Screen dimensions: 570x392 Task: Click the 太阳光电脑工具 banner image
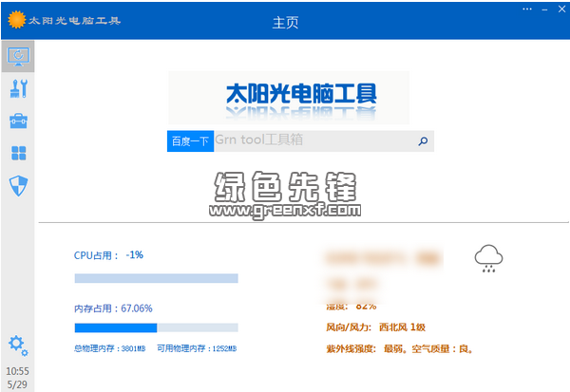(x=289, y=98)
